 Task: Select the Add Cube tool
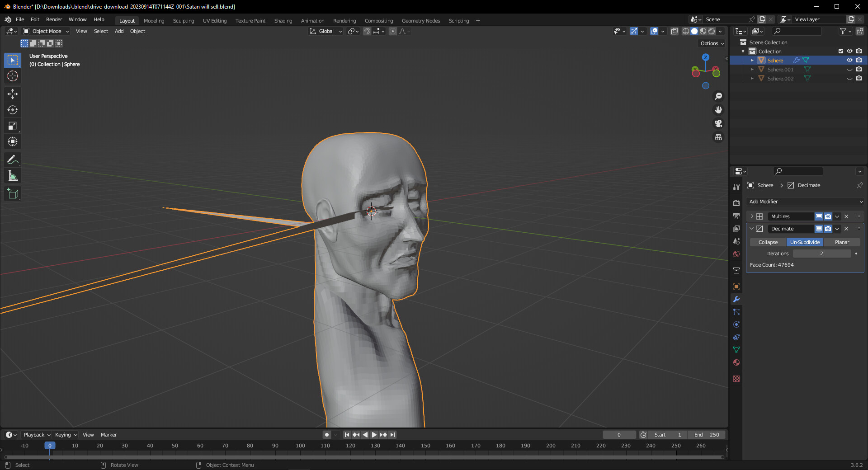coord(13,194)
